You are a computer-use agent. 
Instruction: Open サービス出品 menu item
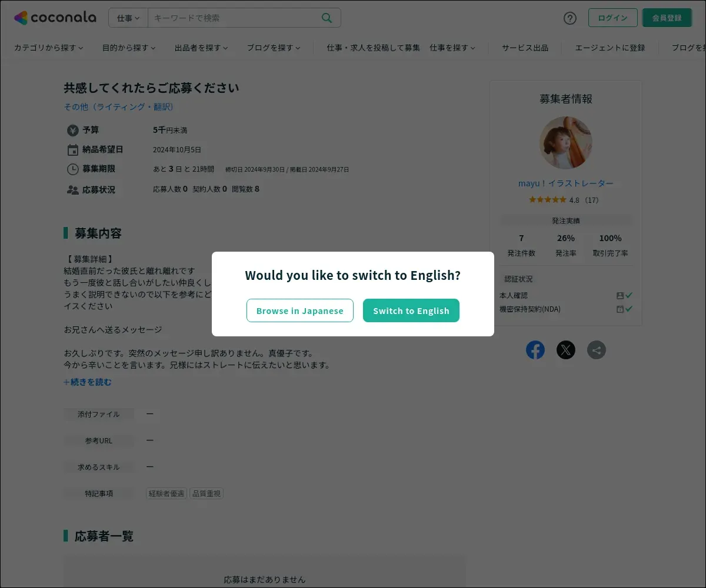point(525,48)
